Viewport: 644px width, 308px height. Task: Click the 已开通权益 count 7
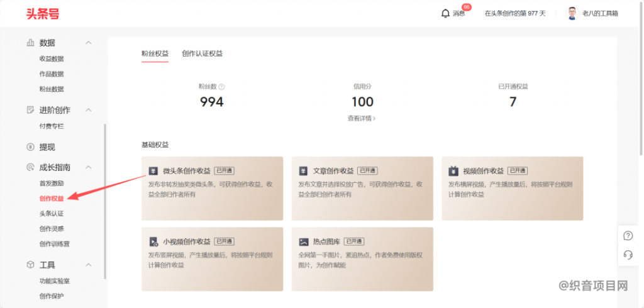click(513, 102)
